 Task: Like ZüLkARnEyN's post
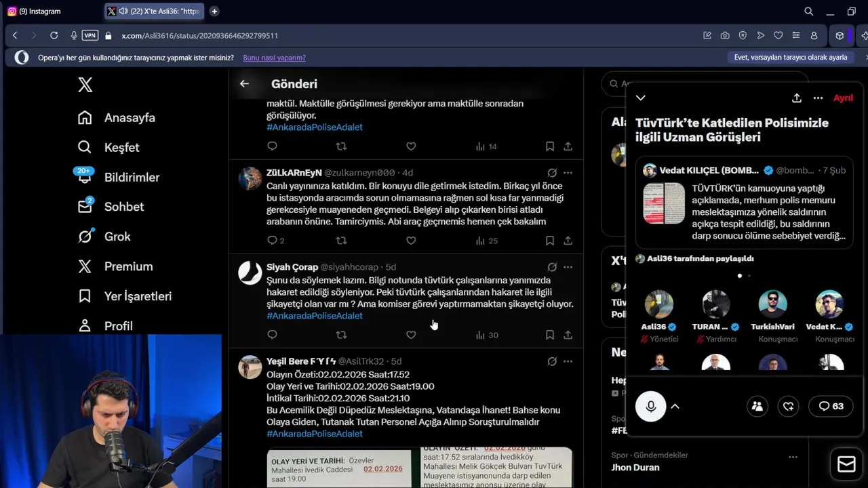pyautogui.click(x=411, y=241)
